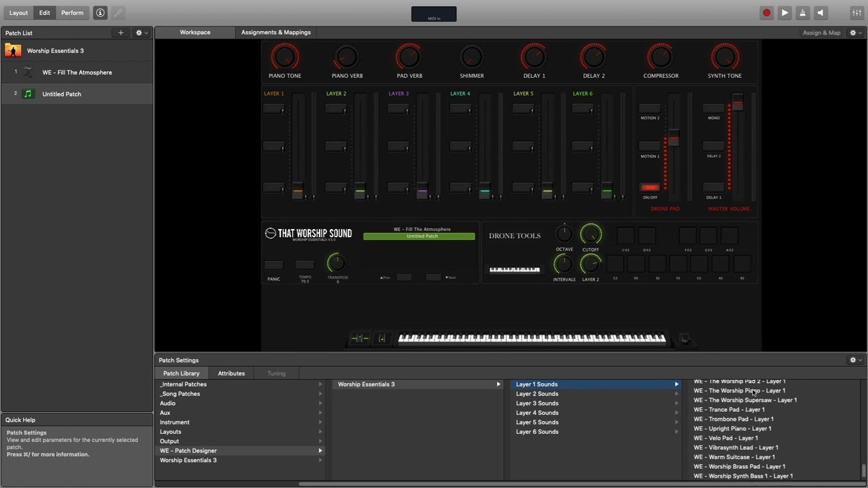Toggle the MOTION 2 button
The width and height of the screenshot is (868, 488).
point(650,108)
